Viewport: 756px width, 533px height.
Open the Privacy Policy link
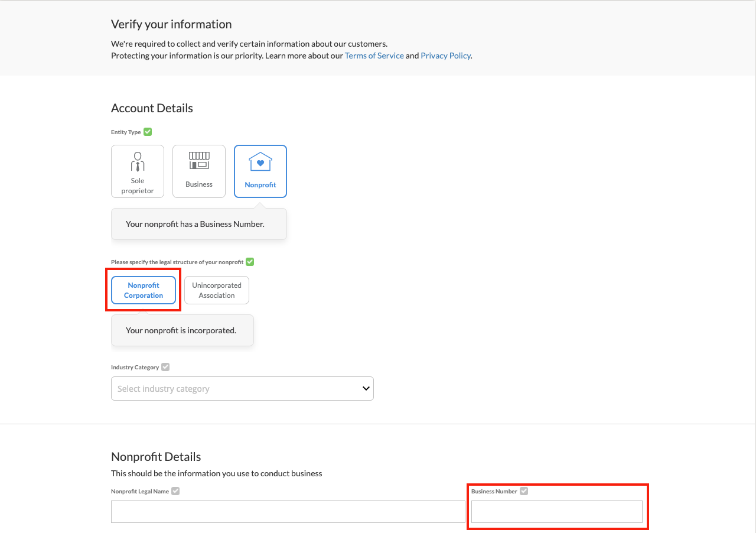(x=445, y=56)
